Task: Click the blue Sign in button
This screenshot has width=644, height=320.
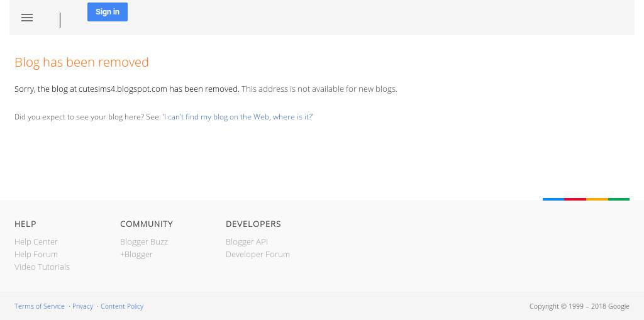Action: (x=108, y=12)
